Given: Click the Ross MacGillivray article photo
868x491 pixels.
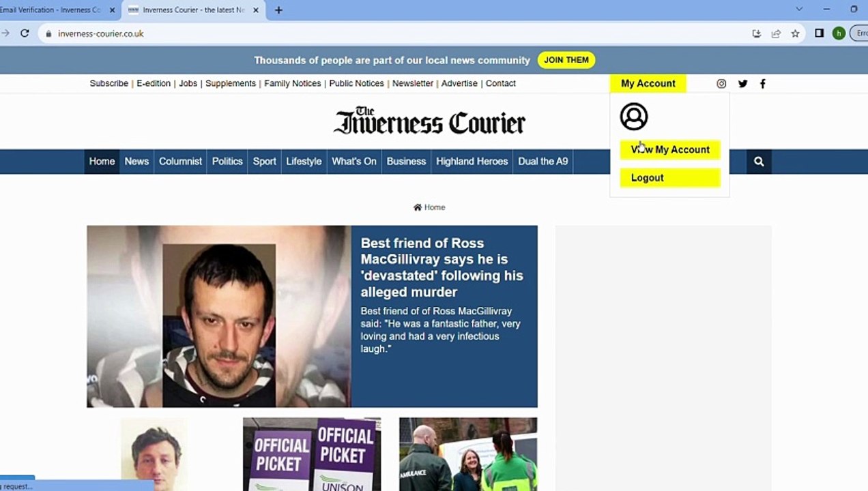Looking at the screenshot, I should (x=219, y=316).
